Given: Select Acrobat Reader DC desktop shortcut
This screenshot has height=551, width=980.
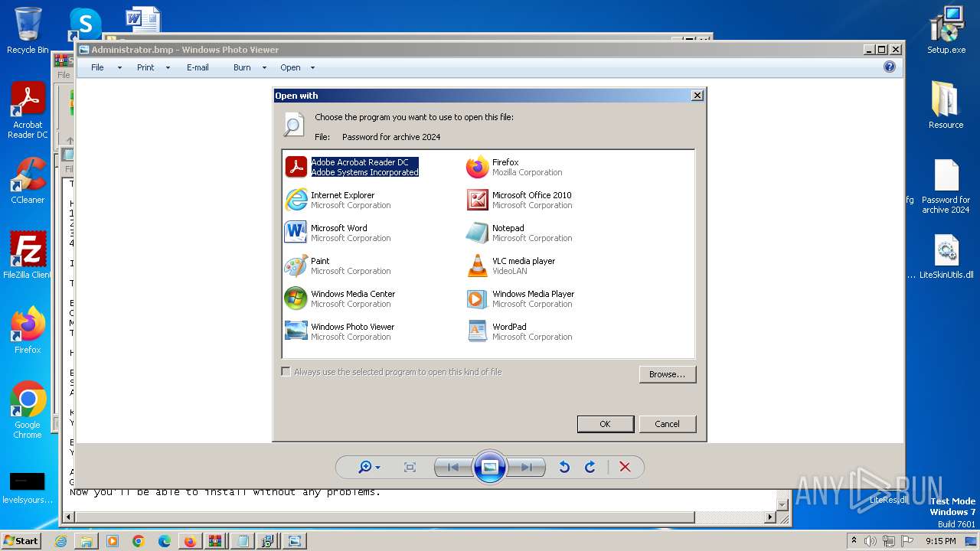Looking at the screenshot, I should 28,111.
